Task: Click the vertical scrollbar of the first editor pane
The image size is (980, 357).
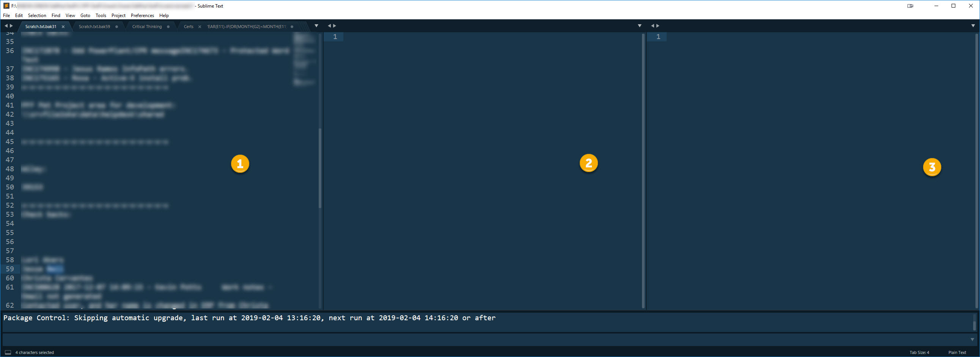Action: click(x=320, y=167)
